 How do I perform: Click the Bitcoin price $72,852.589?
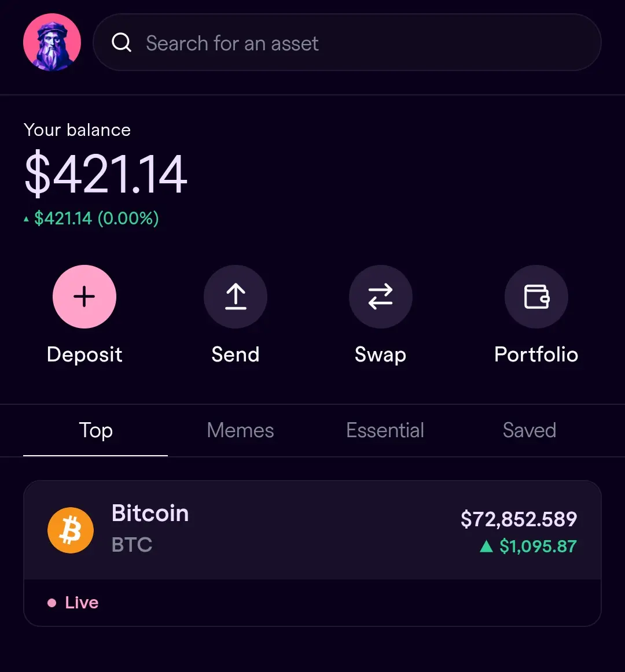click(519, 519)
